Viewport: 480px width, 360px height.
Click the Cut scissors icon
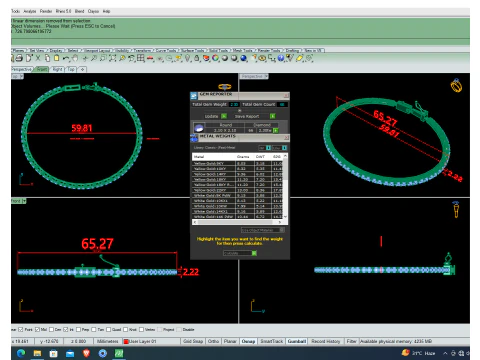pyautogui.click(x=38, y=58)
